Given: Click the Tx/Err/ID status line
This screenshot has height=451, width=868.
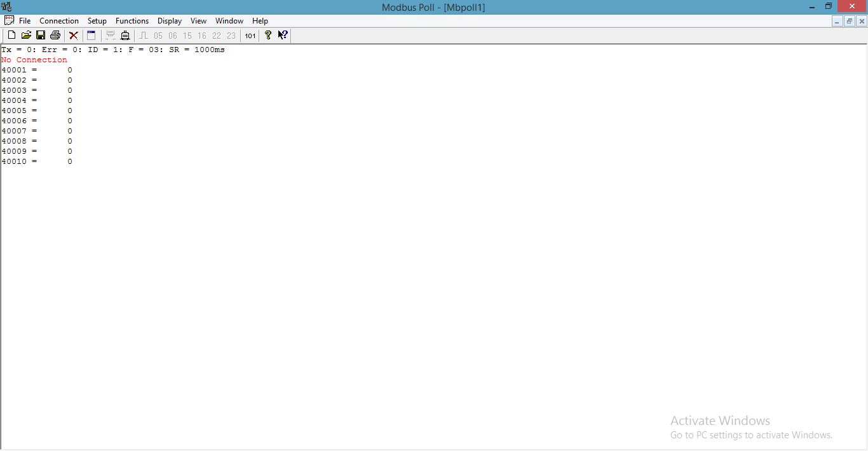Looking at the screenshot, I should (113, 50).
